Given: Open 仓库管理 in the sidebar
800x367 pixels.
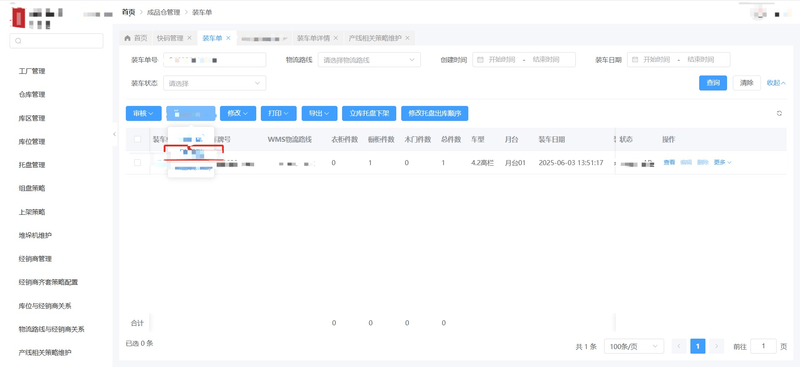Looking at the screenshot, I should pos(32,94).
